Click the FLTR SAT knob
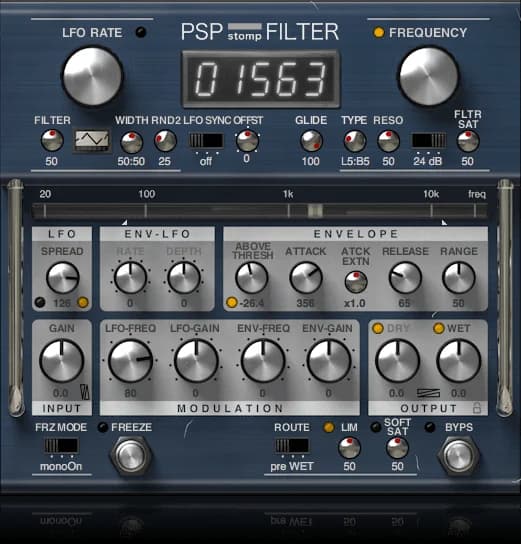 468,141
